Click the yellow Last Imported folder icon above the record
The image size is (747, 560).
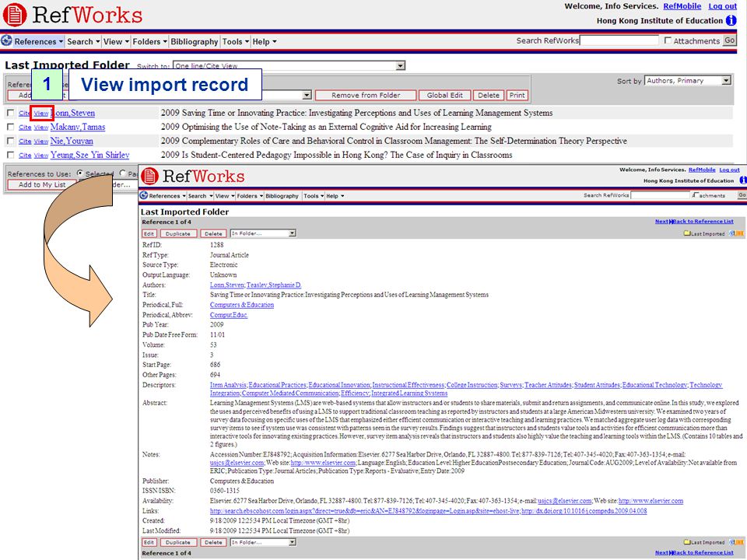click(687, 233)
